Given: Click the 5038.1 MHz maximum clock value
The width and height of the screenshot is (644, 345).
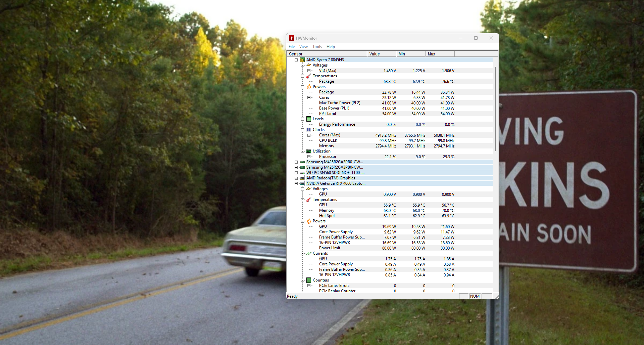Looking at the screenshot, I should pyautogui.click(x=444, y=135).
